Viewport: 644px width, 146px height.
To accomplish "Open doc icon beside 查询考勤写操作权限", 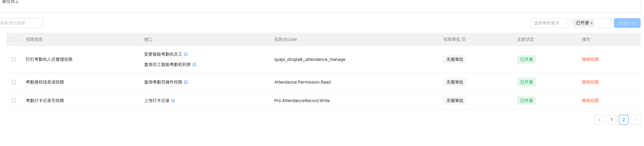I will click(x=186, y=82).
